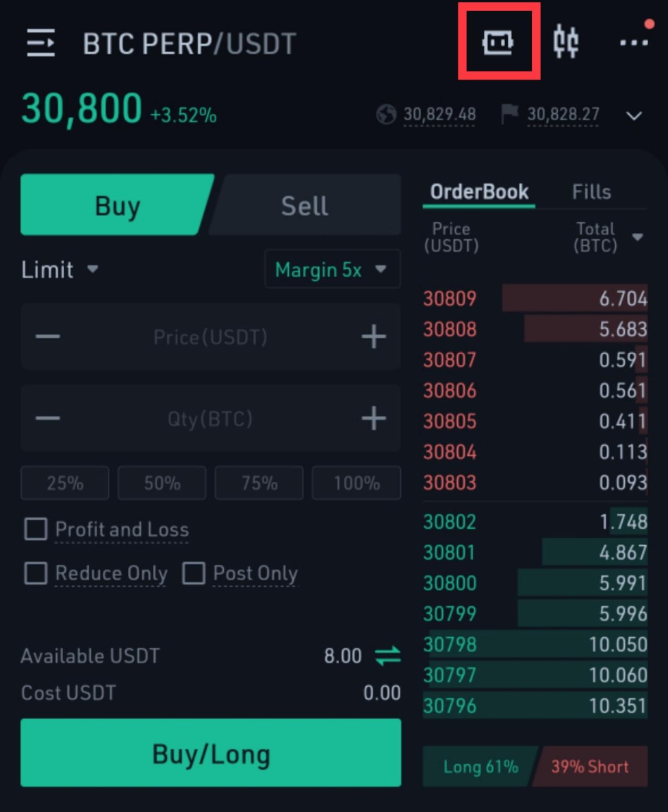
Task: Choose the 50% quantity button
Action: point(162,483)
